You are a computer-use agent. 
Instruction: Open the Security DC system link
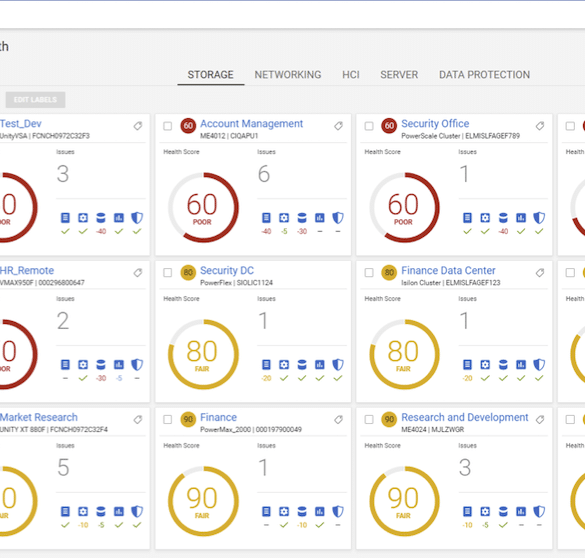227,270
